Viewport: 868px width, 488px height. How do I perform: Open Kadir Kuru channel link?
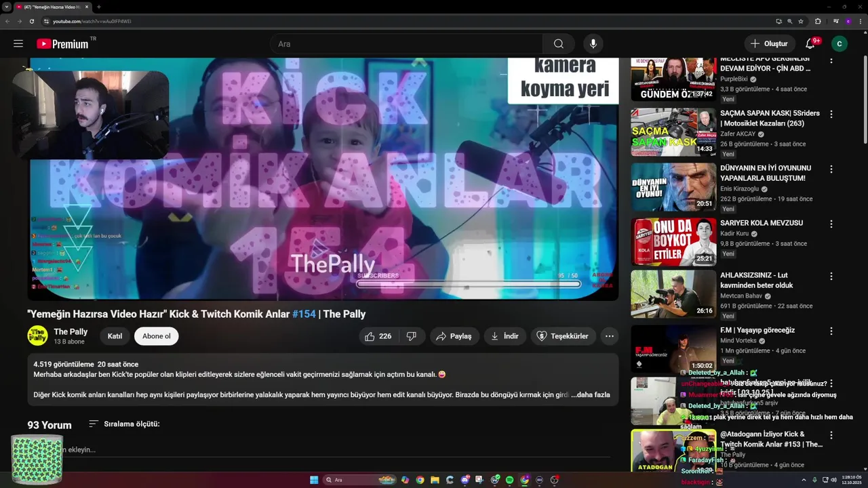734,233
